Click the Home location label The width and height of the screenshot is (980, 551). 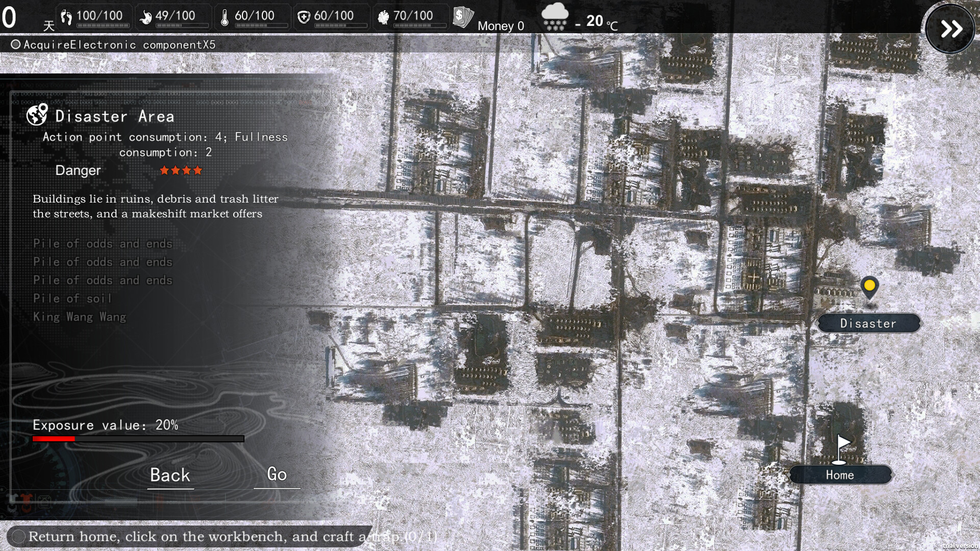(x=840, y=474)
